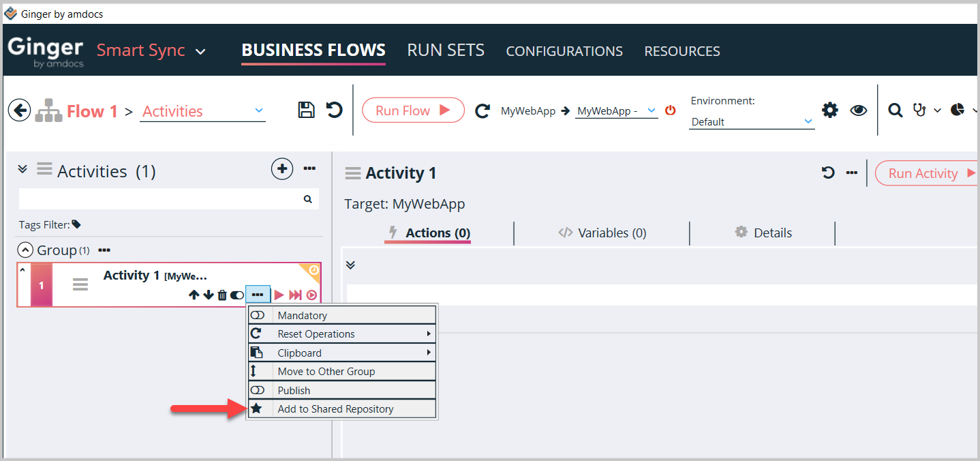Click the red agent power icon
The image size is (980, 461).
(x=671, y=110)
